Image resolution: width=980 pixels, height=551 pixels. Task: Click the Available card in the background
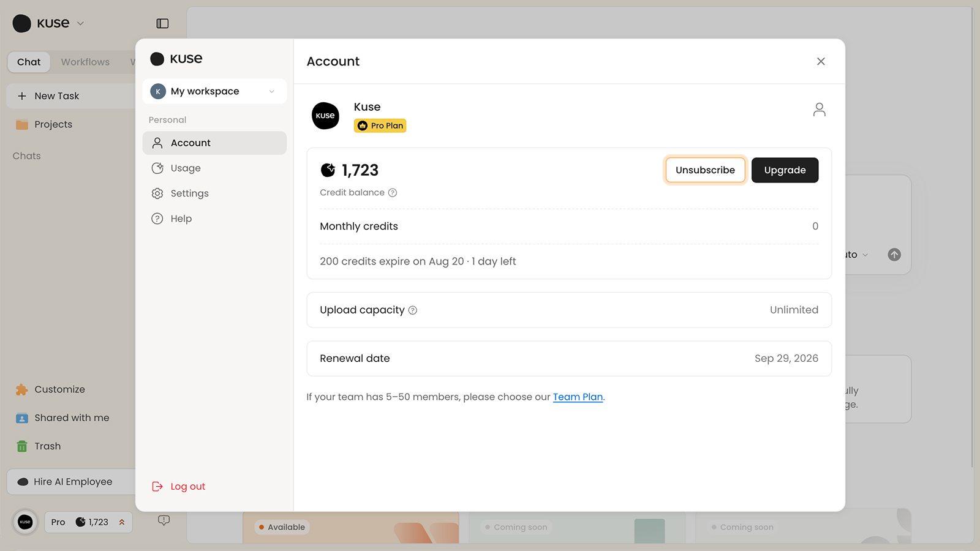click(x=351, y=528)
